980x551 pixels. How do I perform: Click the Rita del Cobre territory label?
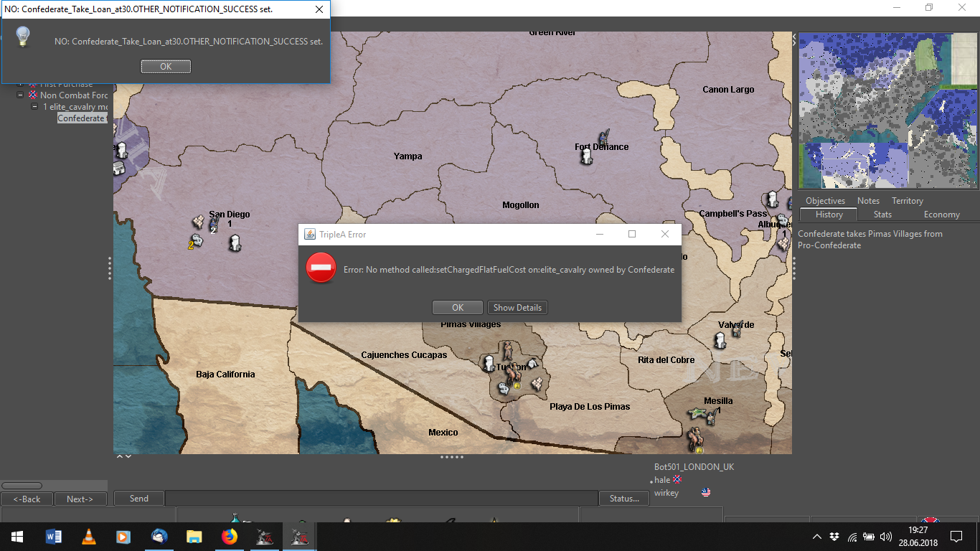point(666,359)
